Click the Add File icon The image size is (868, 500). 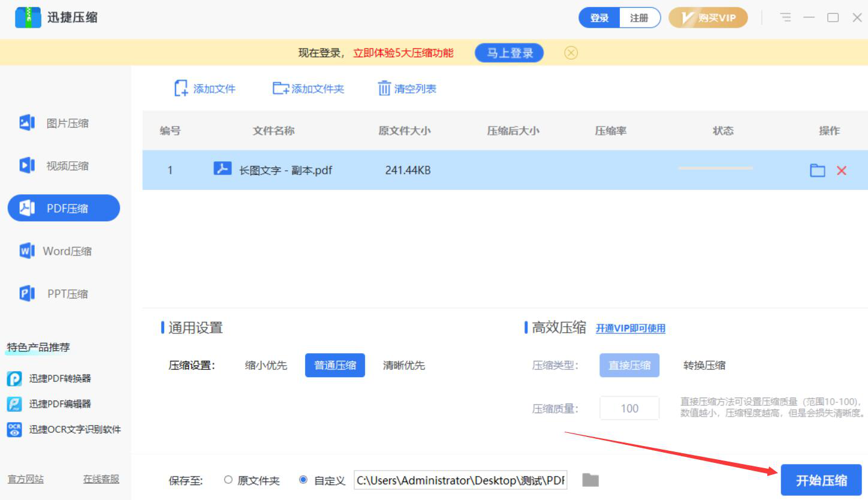pyautogui.click(x=180, y=89)
